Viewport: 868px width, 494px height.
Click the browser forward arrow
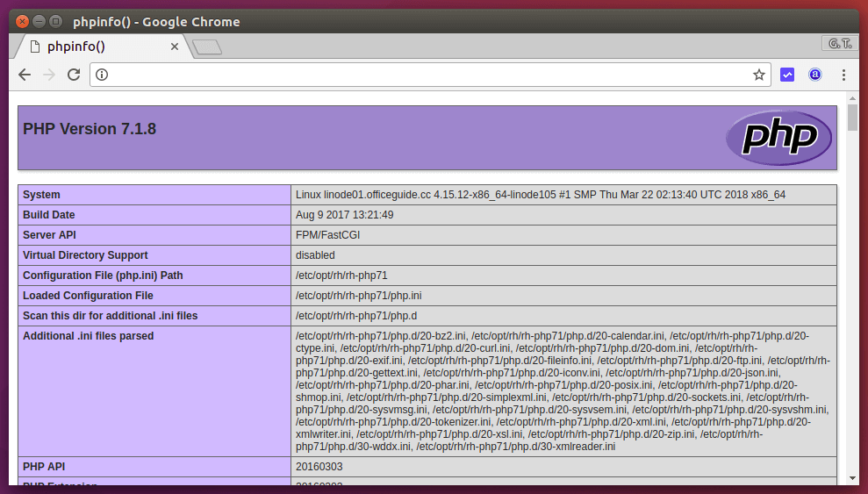(x=49, y=75)
